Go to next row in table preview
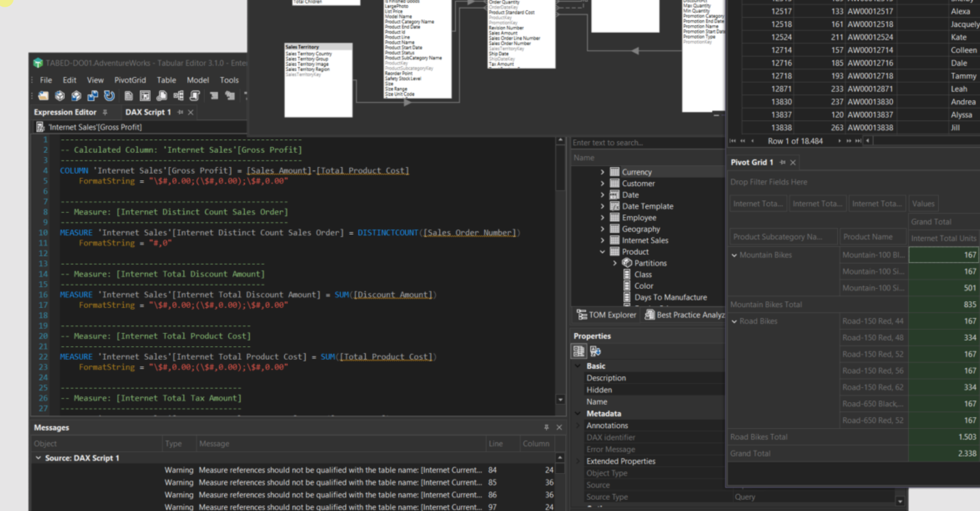The width and height of the screenshot is (980, 511). [x=839, y=141]
